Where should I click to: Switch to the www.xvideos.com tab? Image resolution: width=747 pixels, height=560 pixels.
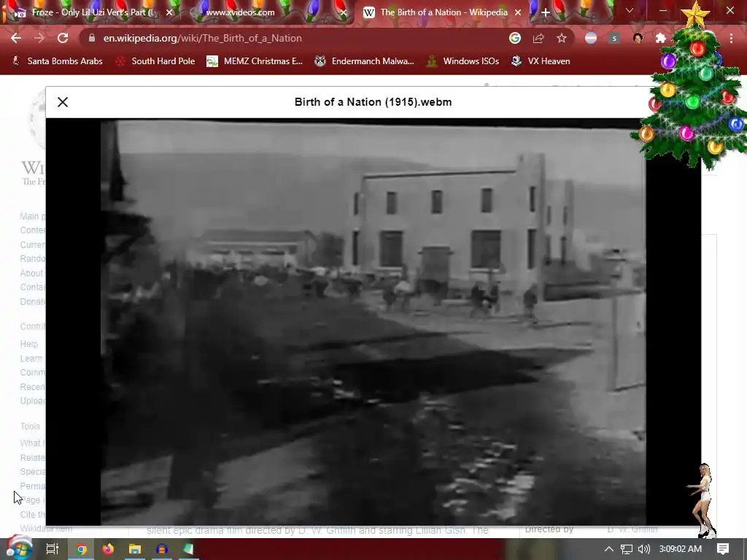tap(270, 12)
